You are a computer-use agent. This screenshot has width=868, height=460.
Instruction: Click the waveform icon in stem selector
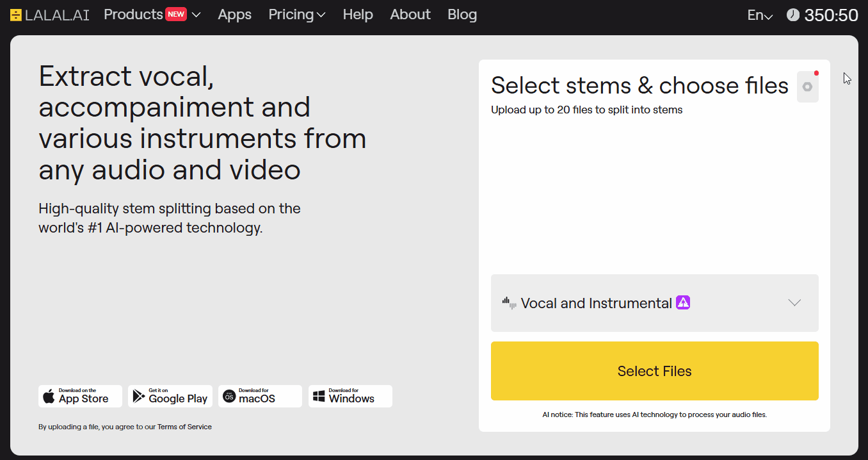[x=510, y=303]
